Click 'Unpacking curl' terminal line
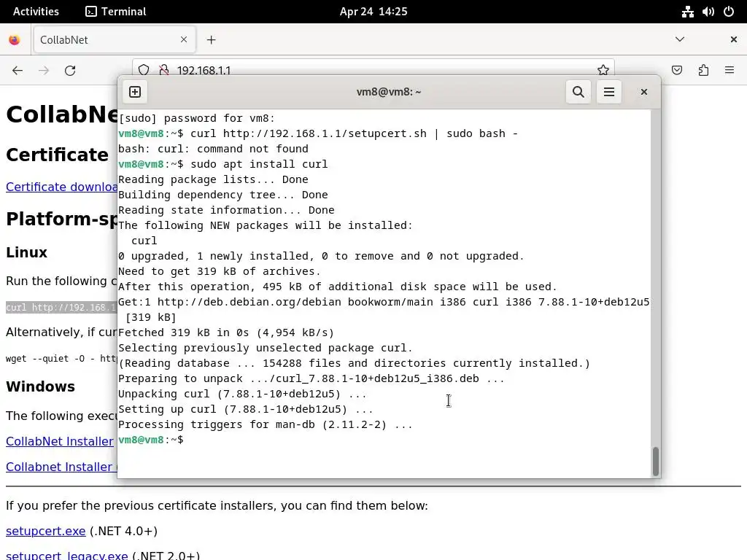The height and width of the screenshot is (560, 747). pos(242,394)
